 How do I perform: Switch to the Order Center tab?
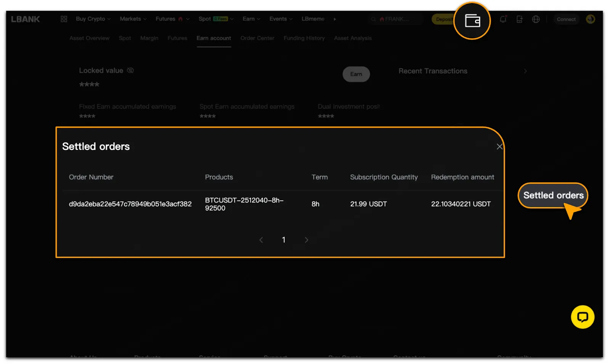pos(257,38)
